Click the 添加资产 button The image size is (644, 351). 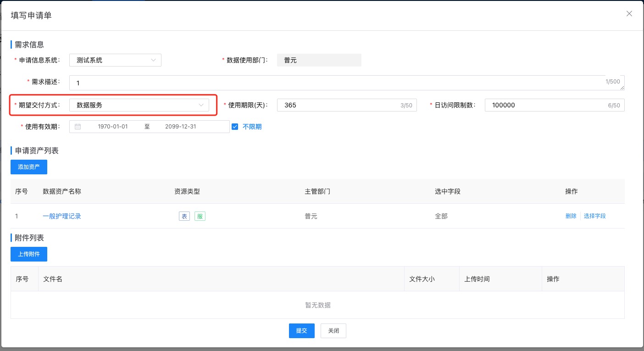[29, 167]
